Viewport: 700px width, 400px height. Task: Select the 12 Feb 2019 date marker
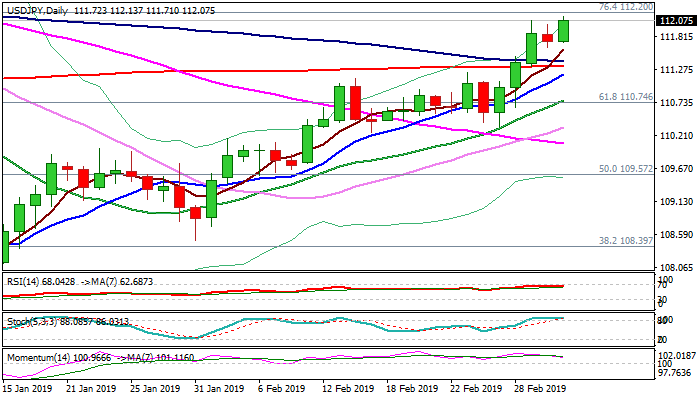click(x=346, y=388)
